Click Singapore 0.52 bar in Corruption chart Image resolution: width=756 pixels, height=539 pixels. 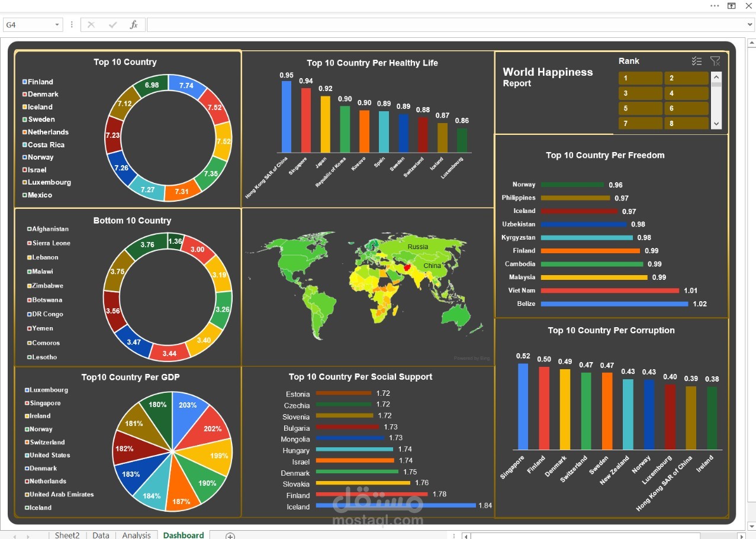(x=523, y=406)
